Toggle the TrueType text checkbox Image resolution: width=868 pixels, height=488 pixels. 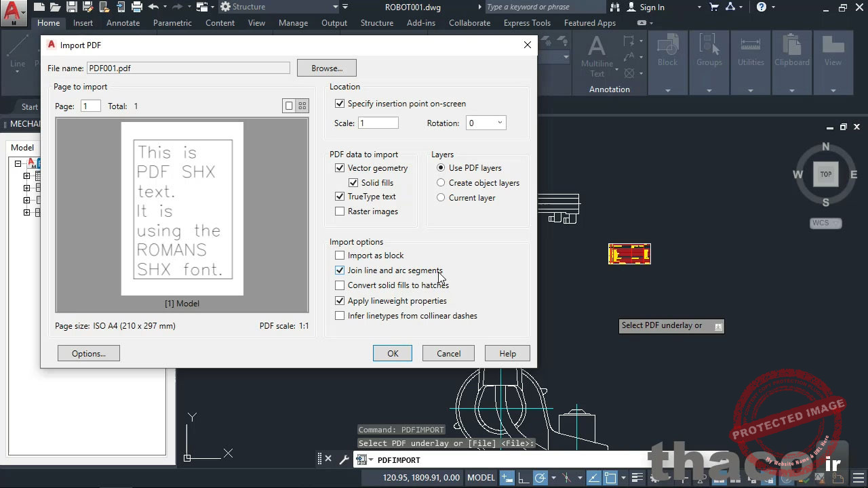pyautogui.click(x=340, y=197)
